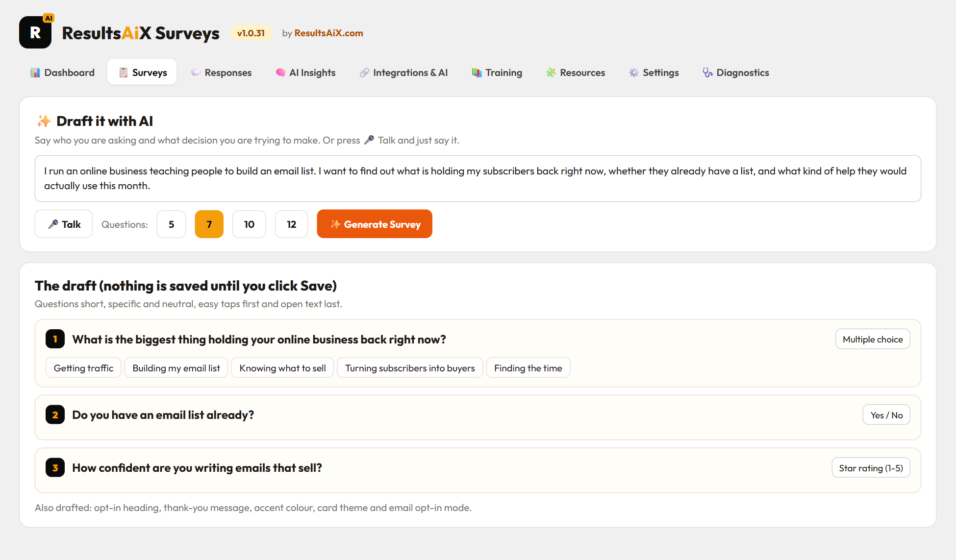Click the ResultsAiX R logo icon
The height and width of the screenshot is (560, 956).
[x=35, y=32]
